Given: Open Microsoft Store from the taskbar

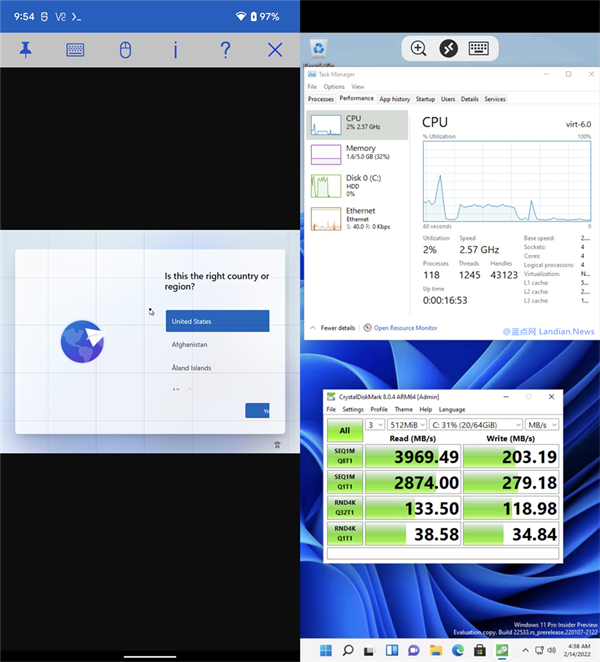Looking at the screenshot, I should (x=480, y=650).
